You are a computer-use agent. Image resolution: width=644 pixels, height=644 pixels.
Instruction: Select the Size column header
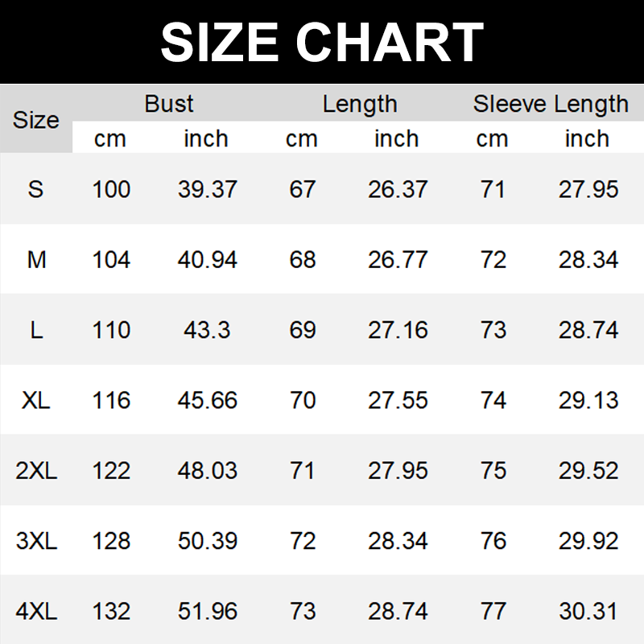(x=36, y=120)
